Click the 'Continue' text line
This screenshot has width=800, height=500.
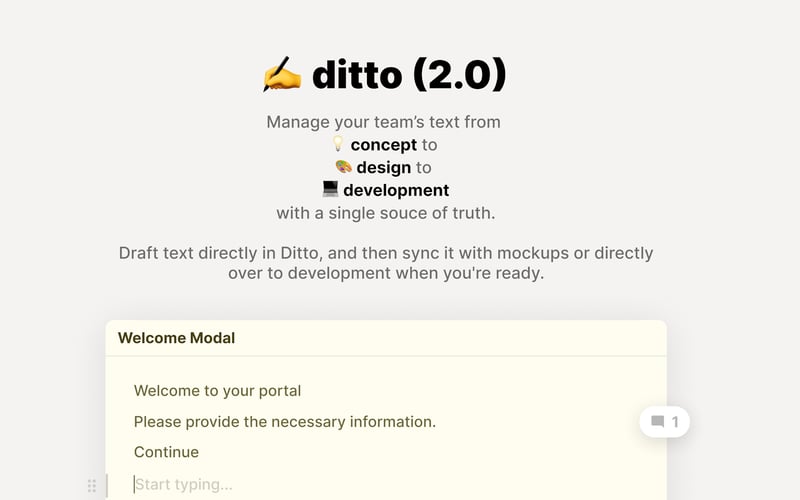pyautogui.click(x=166, y=452)
